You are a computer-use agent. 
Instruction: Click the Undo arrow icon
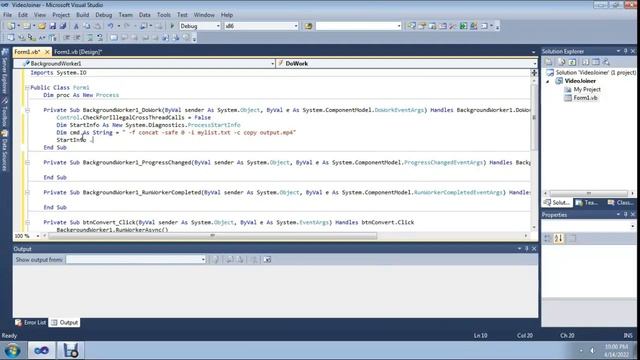(x=111, y=26)
